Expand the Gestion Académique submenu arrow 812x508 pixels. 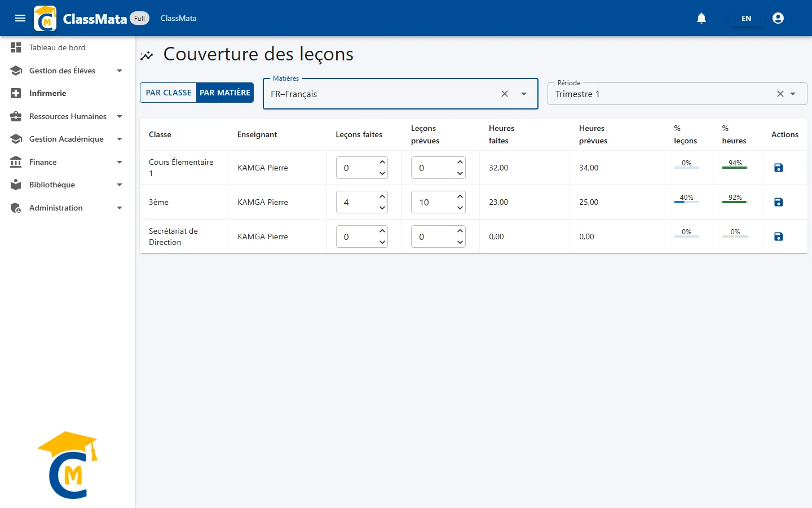point(120,139)
